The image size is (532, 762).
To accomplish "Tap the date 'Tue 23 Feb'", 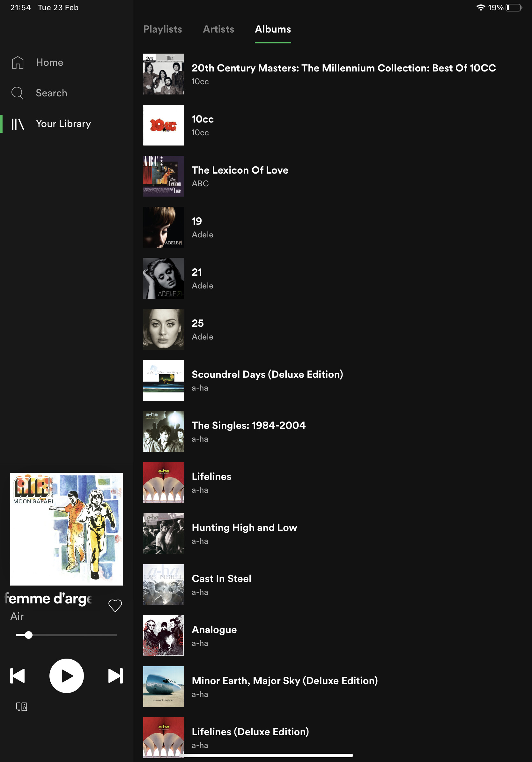I will click(58, 8).
